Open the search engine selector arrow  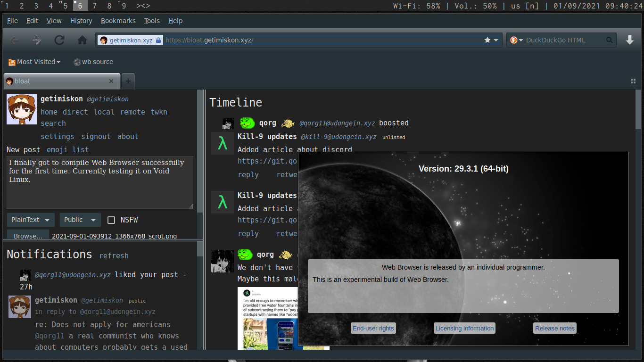(x=521, y=41)
